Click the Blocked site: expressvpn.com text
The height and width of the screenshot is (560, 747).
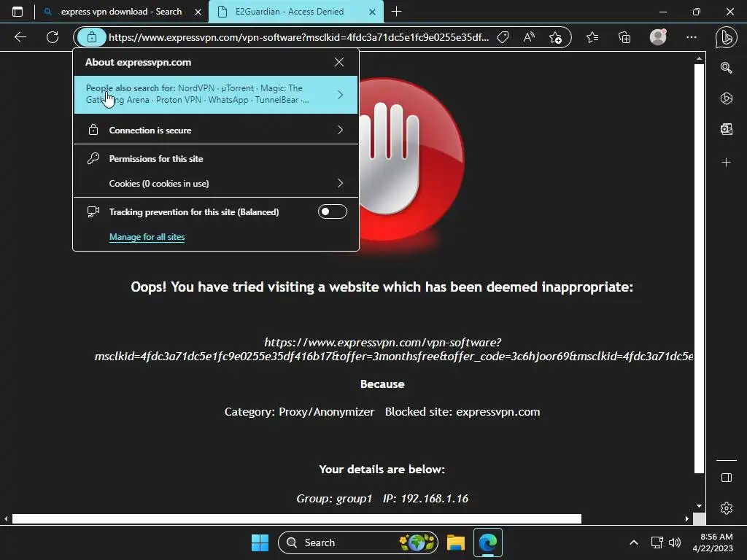click(462, 412)
